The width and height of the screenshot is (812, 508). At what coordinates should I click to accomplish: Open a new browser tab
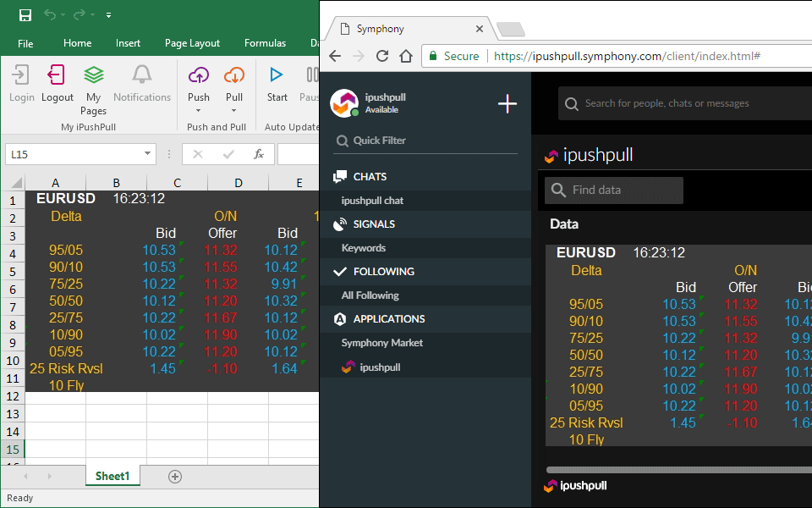coord(511,30)
